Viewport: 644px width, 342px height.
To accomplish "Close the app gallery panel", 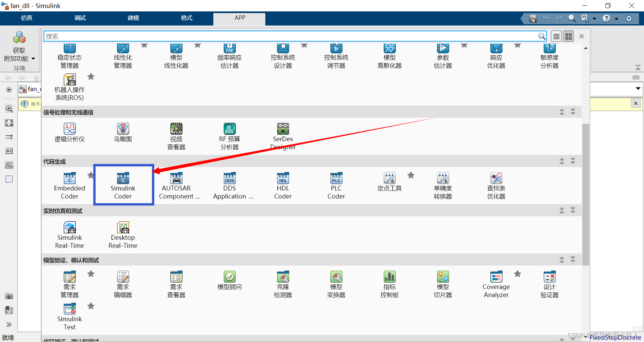I will coord(582,36).
